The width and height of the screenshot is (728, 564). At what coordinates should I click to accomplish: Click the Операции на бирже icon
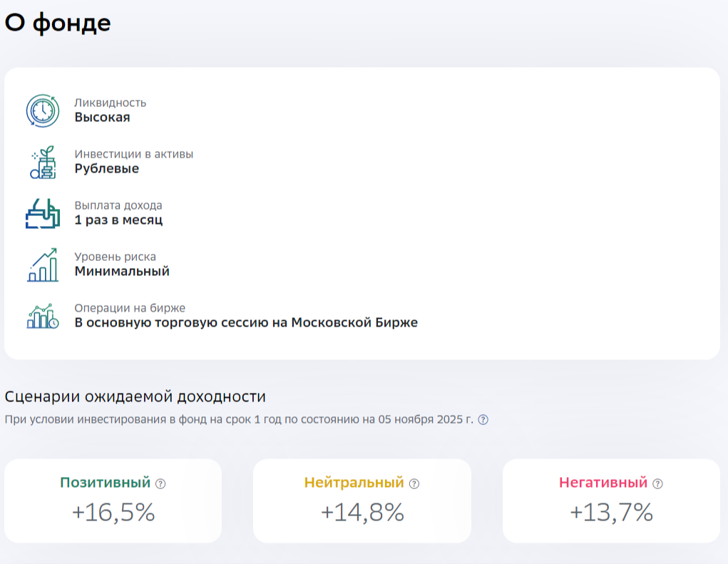pos(42,317)
